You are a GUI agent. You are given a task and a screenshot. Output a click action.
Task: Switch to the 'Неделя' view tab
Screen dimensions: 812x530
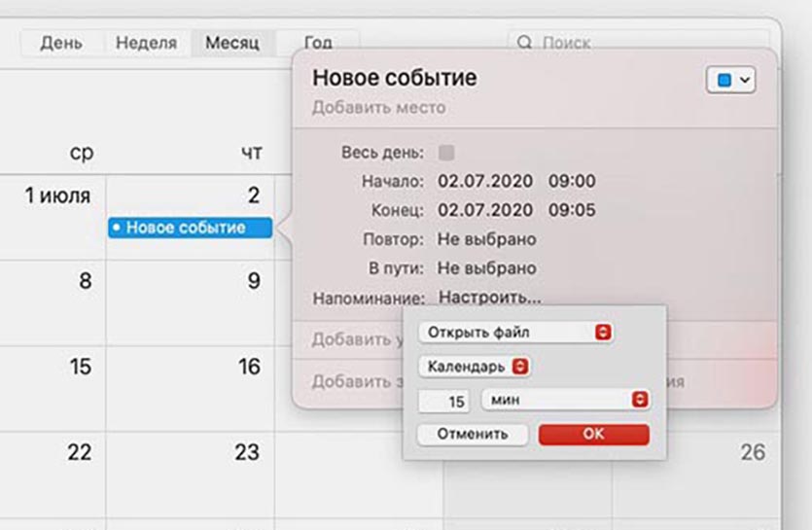(x=146, y=43)
